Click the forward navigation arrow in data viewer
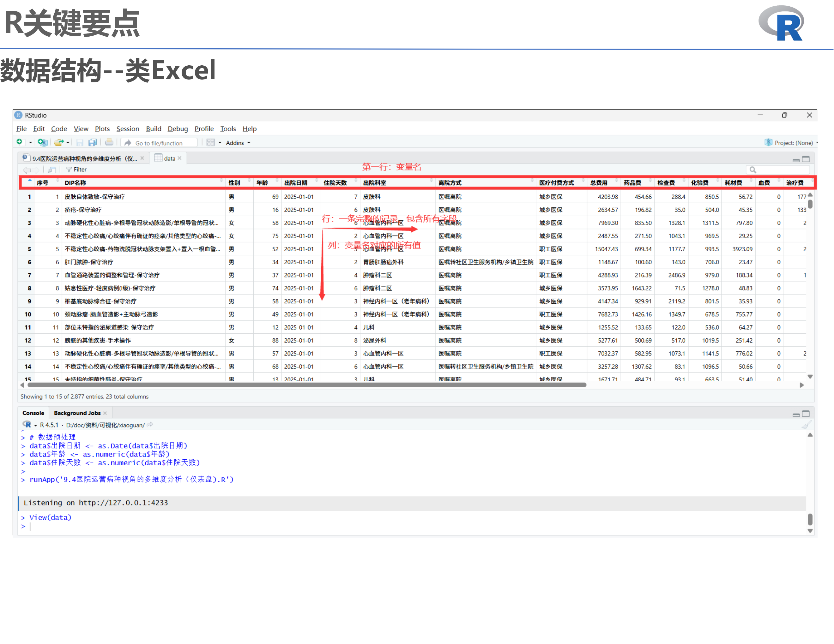 pos(35,170)
